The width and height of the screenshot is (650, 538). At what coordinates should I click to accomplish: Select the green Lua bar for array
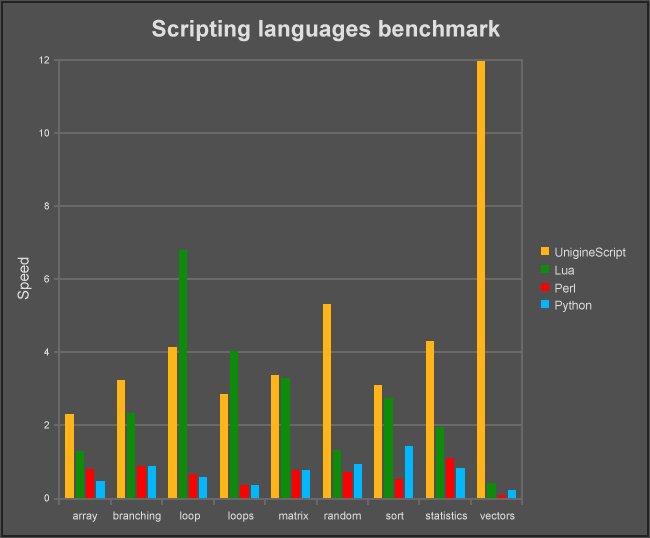click(80, 475)
